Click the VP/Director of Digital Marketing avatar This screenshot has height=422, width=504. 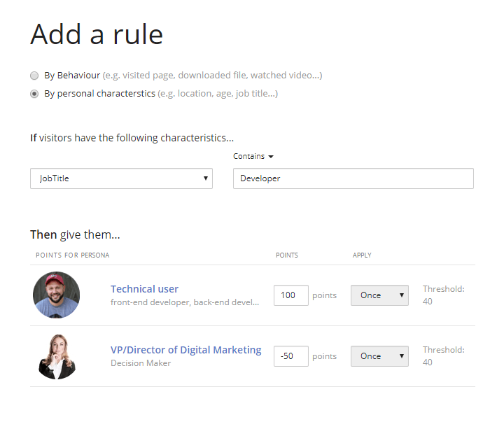click(x=56, y=356)
